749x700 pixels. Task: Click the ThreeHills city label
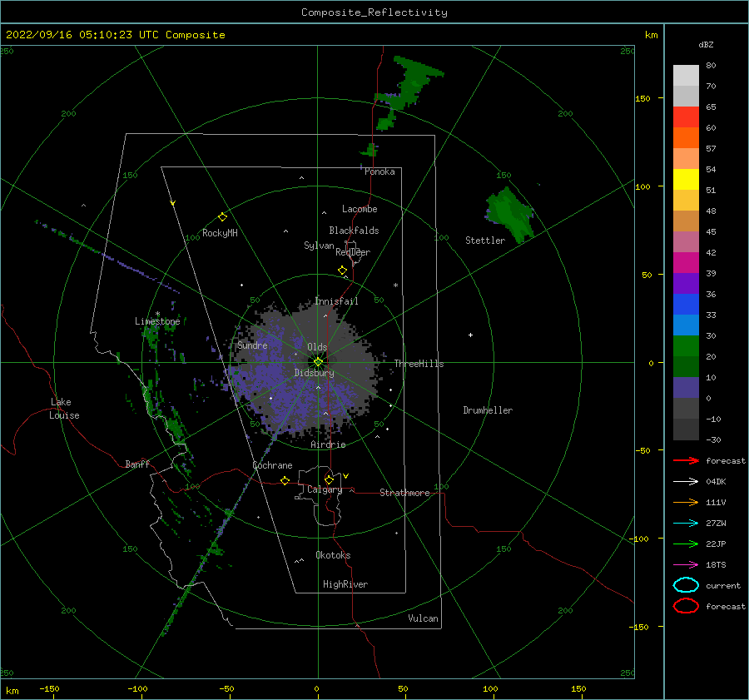pyautogui.click(x=419, y=364)
